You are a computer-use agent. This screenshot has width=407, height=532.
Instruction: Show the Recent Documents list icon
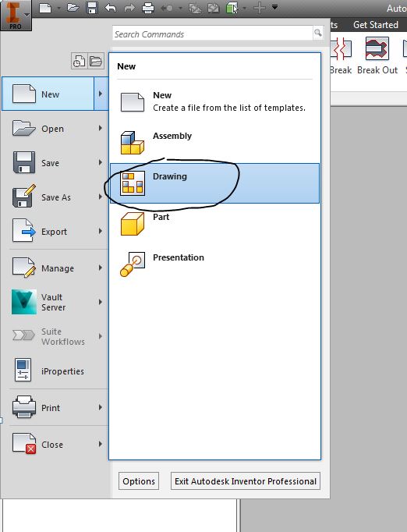pyautogui.click(x=80, y=61)
